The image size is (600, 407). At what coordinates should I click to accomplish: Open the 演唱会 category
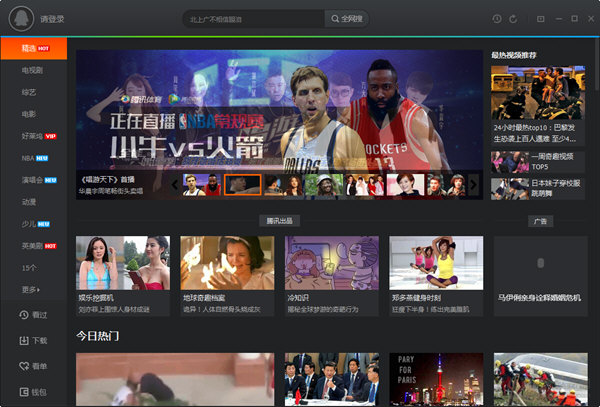pyautogui.click(x=39, y=180)
